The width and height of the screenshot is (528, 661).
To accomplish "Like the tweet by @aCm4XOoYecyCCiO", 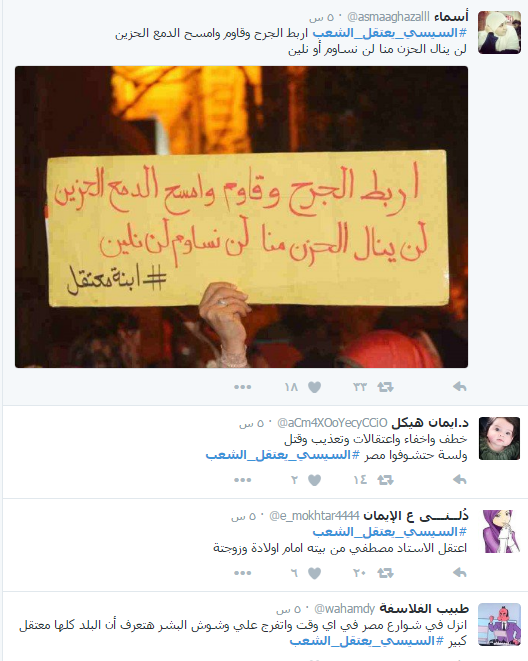I will 314,479.
